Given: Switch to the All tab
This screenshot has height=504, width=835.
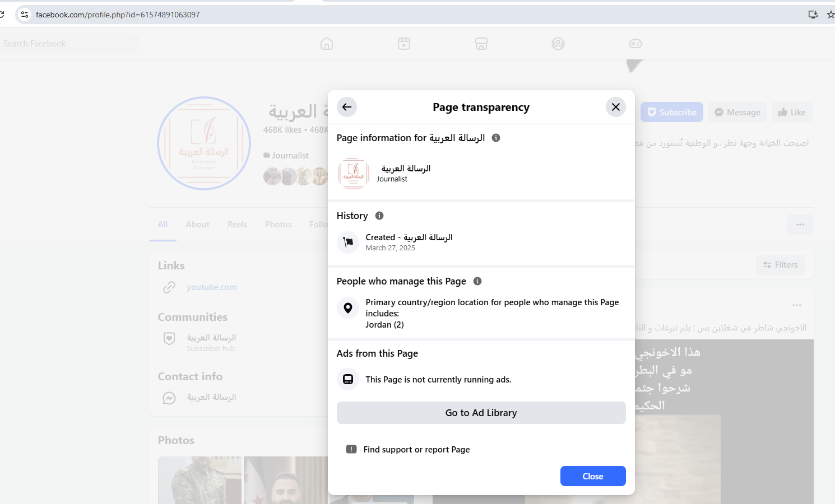Looking at the screenshot, I should [163, 225].
